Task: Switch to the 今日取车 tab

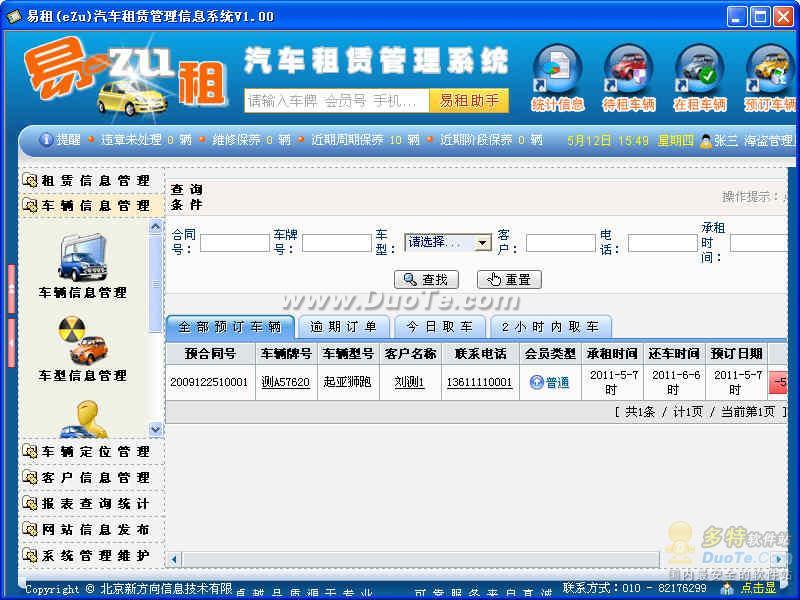Action: 439,327
